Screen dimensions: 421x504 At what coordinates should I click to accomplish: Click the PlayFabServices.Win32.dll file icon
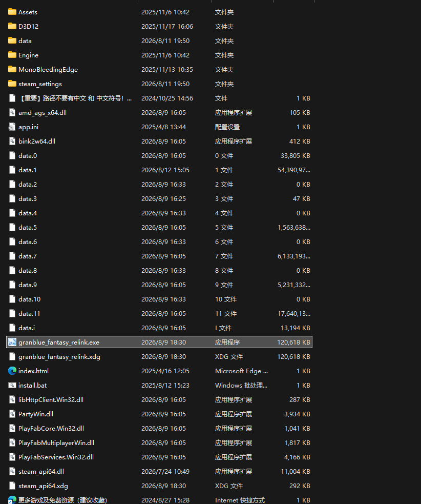click(12, 457)
